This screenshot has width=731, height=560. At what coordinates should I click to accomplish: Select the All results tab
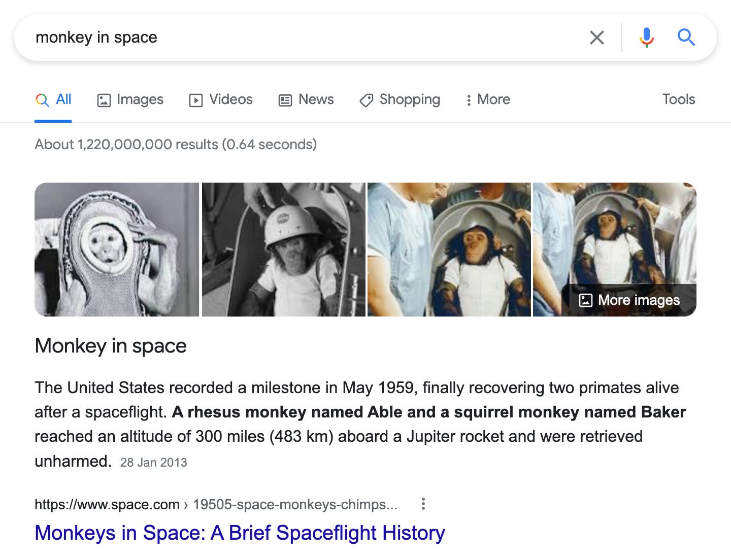pyautogui.click(x=53, y=99)
